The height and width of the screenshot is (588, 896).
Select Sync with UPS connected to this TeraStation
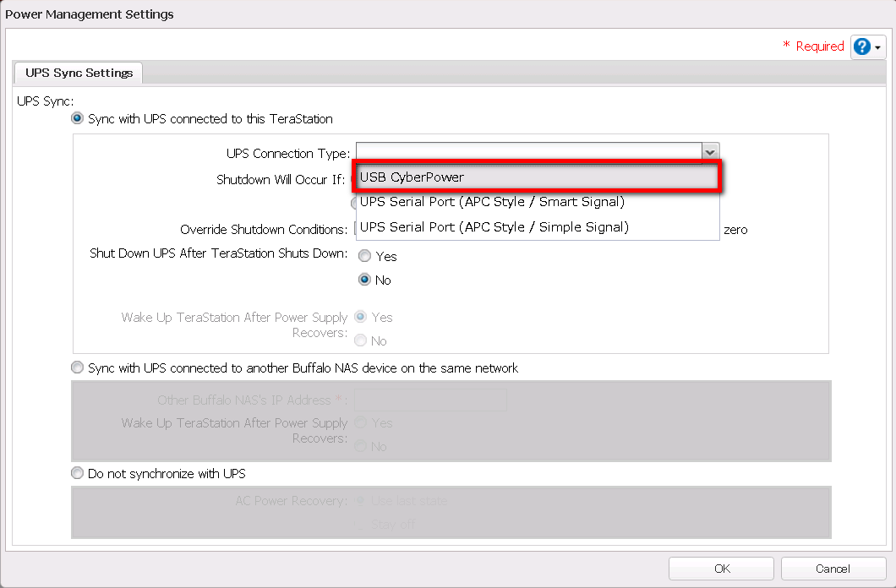78,119
